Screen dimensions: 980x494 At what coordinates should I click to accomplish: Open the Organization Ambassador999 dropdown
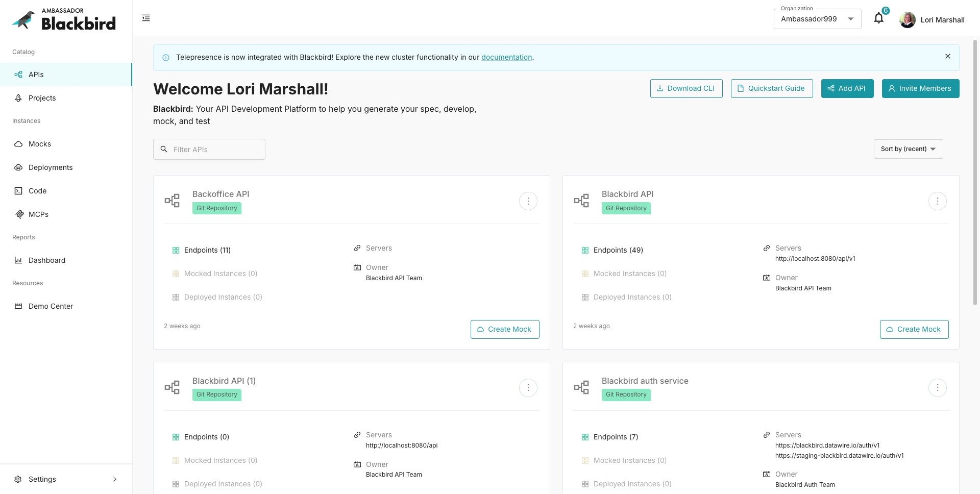[x=817, y=19]
